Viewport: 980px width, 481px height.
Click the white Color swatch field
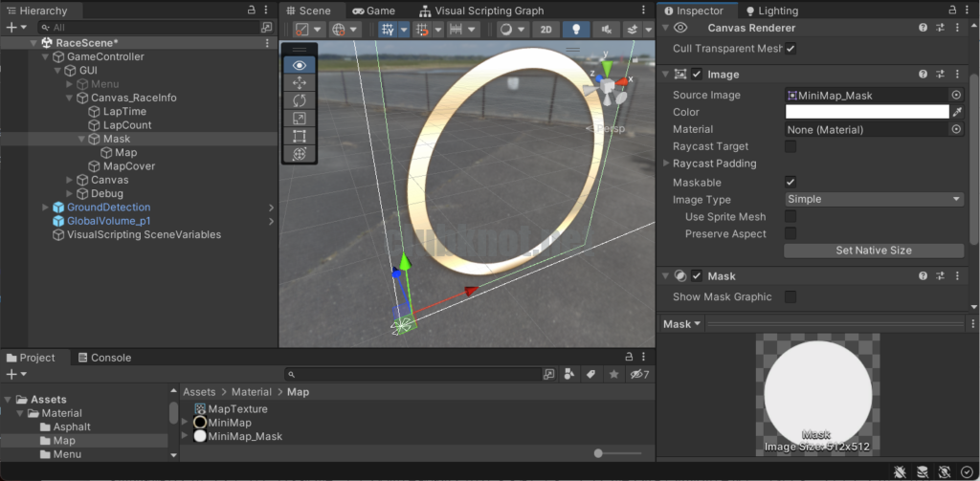pos(866,112)
